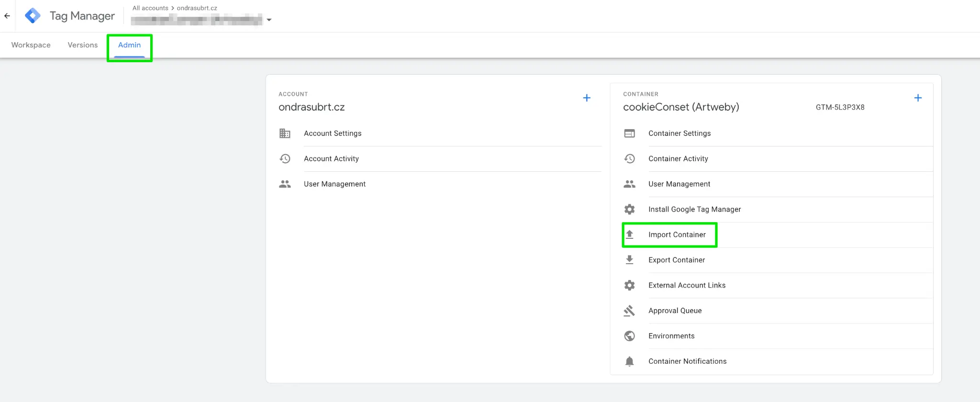This screenshot has height=402, width=980.
Task: Open the container selector dropdown arrow
Action: pyautogui.click(x=269, y=20)
